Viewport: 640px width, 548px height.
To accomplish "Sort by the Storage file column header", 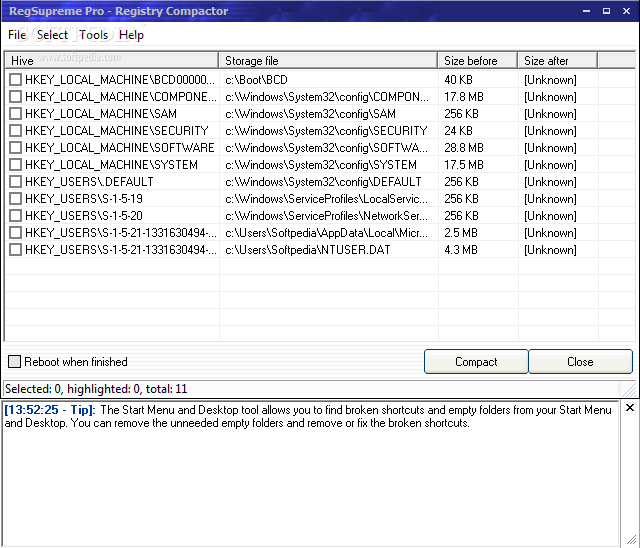I will 328,60.
